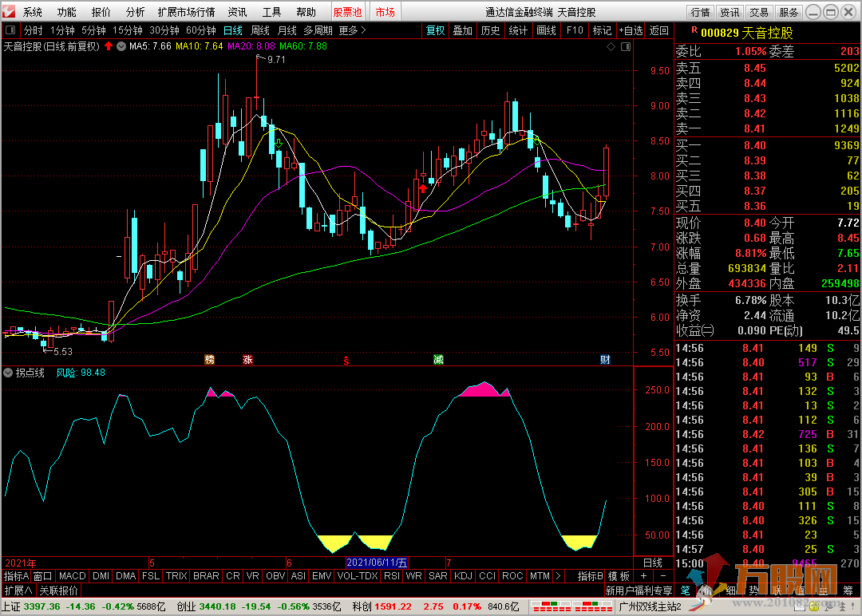This screenshot has width=862, height=616.
Task: Toggle 叠加 overlay option
Action: click(463, 30)
